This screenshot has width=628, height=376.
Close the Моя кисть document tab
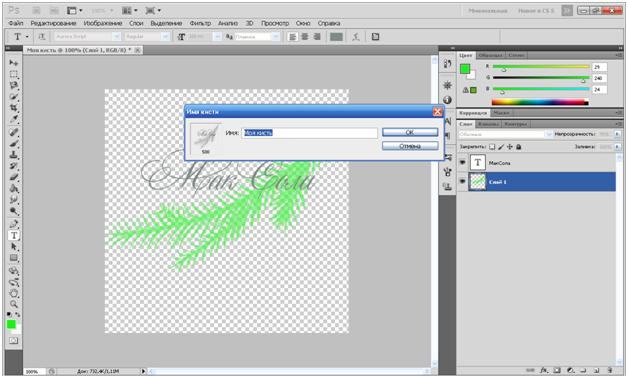point(137,50)
